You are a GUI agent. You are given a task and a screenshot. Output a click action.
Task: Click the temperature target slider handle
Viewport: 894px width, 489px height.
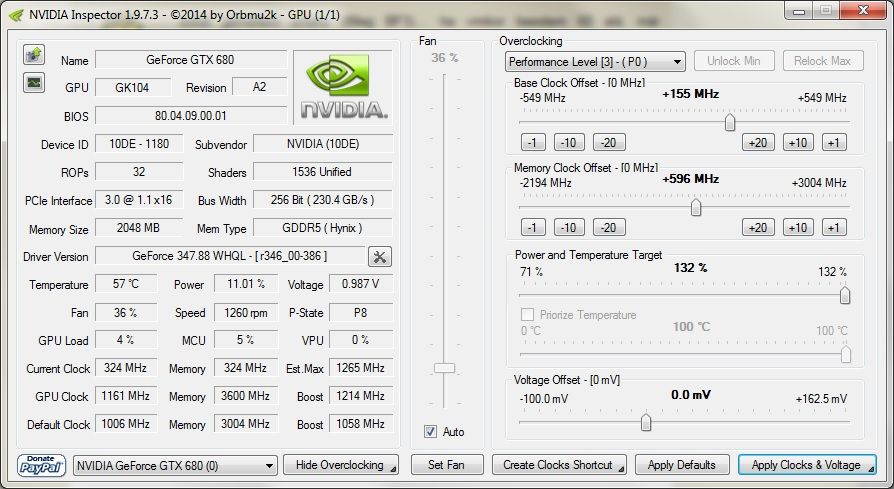tap(846, 354)
